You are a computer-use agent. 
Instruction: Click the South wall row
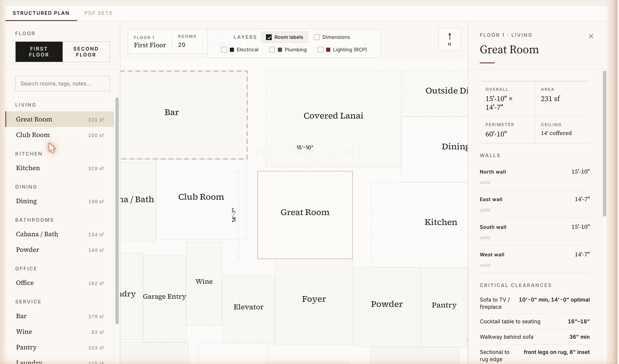tap(535, 232)
